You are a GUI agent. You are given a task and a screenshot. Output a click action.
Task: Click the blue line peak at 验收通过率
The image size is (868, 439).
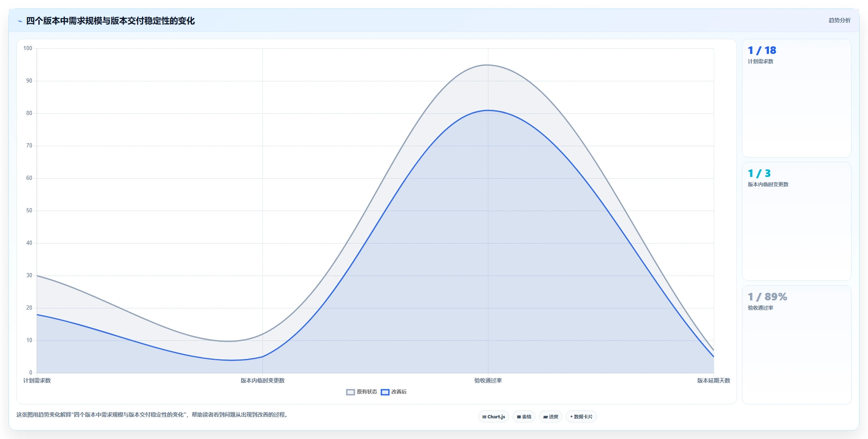coord(488,110)
